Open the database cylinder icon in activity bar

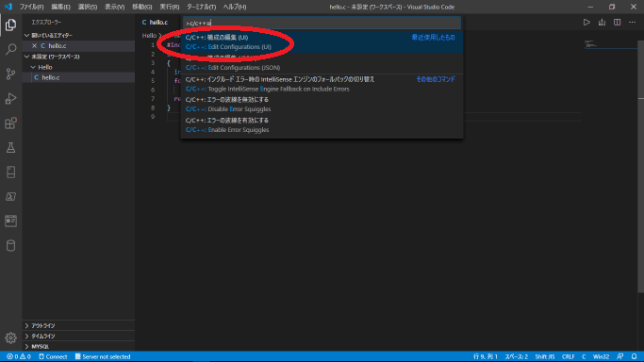(10, 245)
